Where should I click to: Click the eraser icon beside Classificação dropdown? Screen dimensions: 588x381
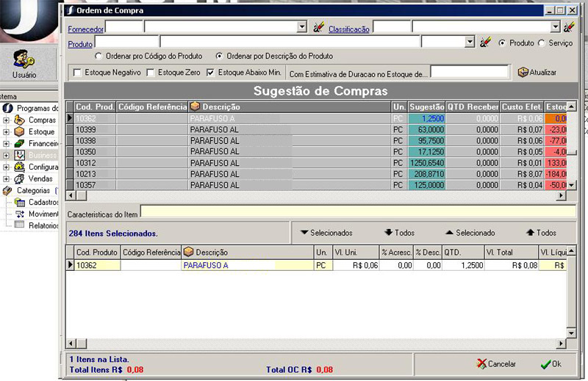click(568, 27)
